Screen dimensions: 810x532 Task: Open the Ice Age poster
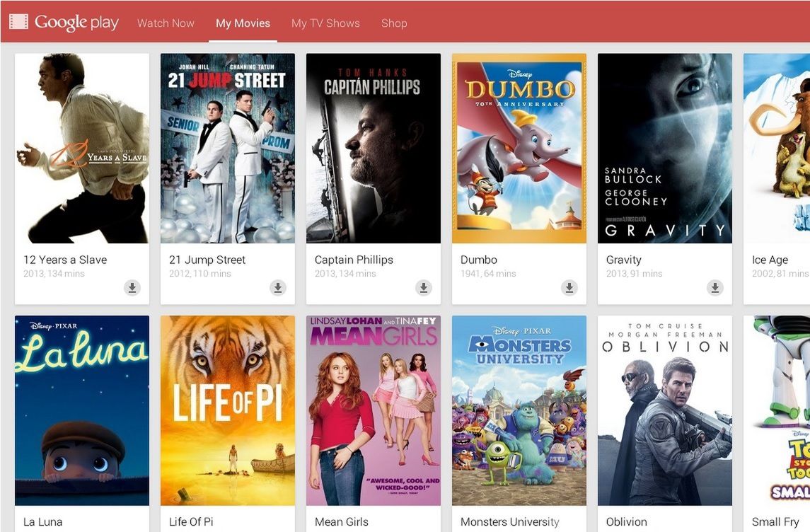(777, 149)
